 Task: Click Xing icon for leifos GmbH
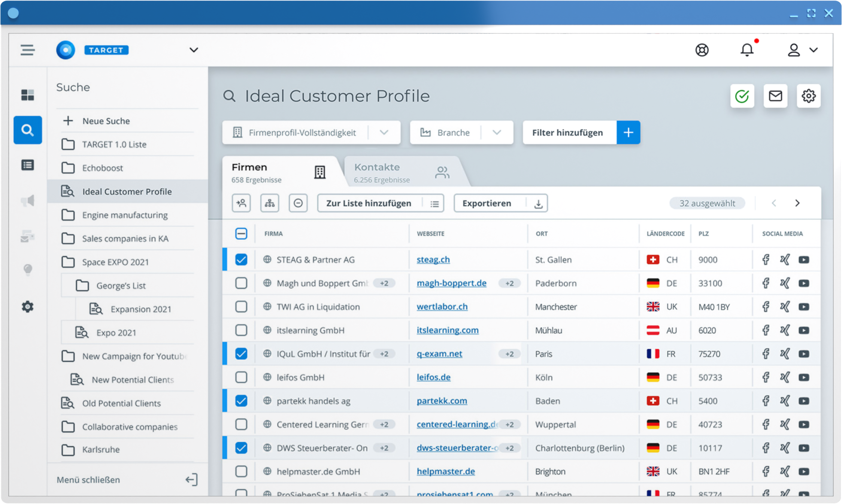(x=785, y=377)
